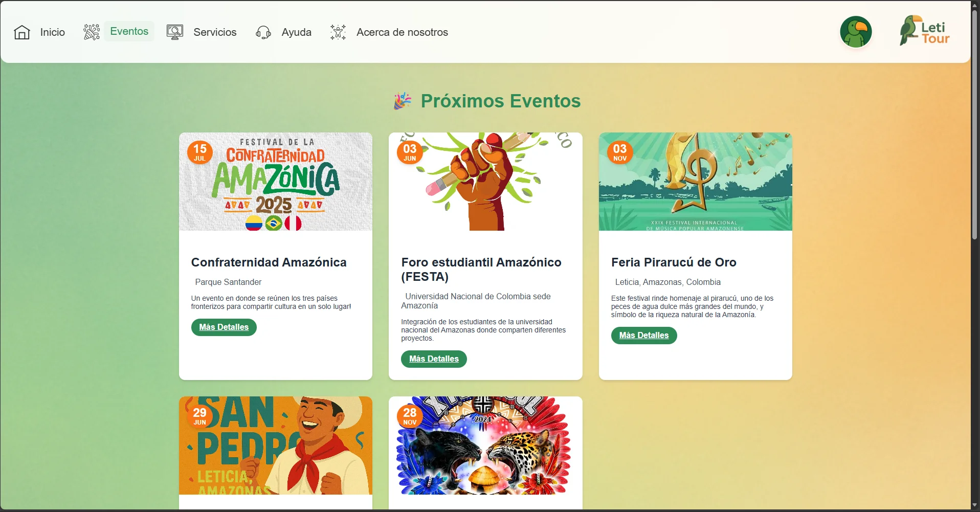Screen dimensions: 980x512
Task: Open the toucan profile avatar
Action: coord(856,32)
